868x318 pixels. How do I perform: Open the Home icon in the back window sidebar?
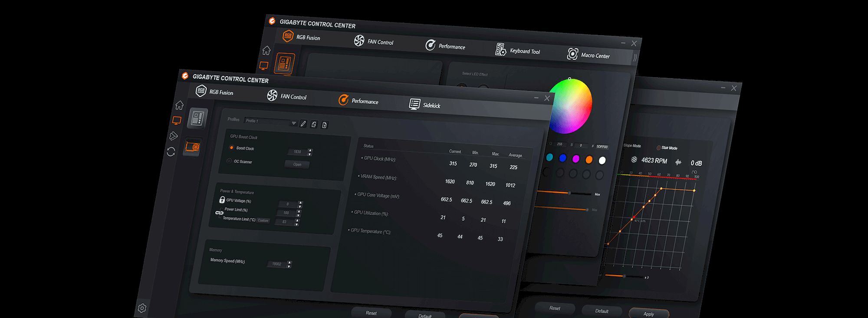click(266, 50)
